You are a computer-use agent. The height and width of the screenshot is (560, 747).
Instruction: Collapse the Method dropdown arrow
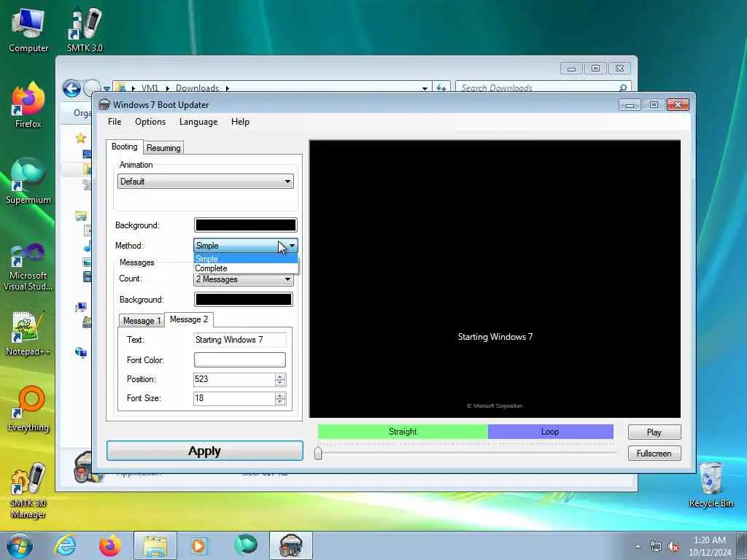point(292,246)
